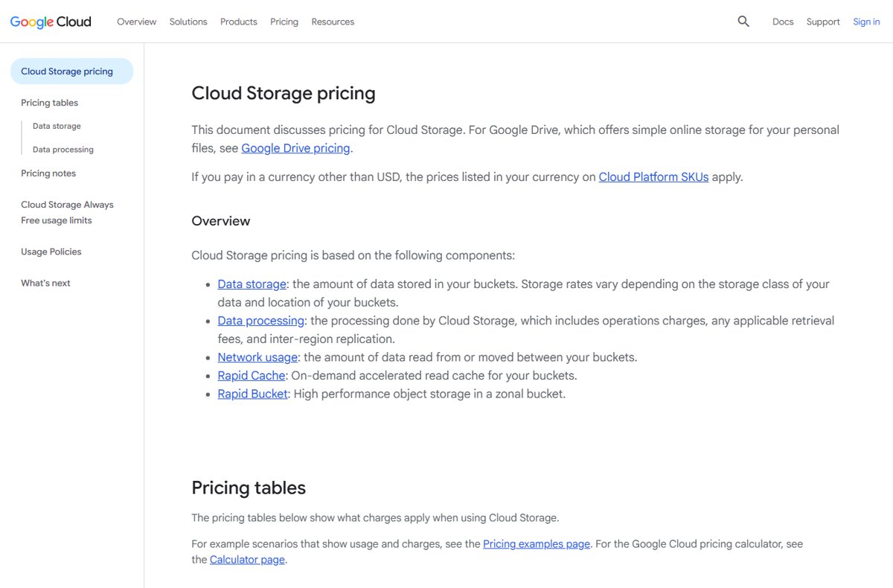The width and height of the screenshot is (893, 588).
Task: Open the Docs link in header
Action: coord(783,22)
